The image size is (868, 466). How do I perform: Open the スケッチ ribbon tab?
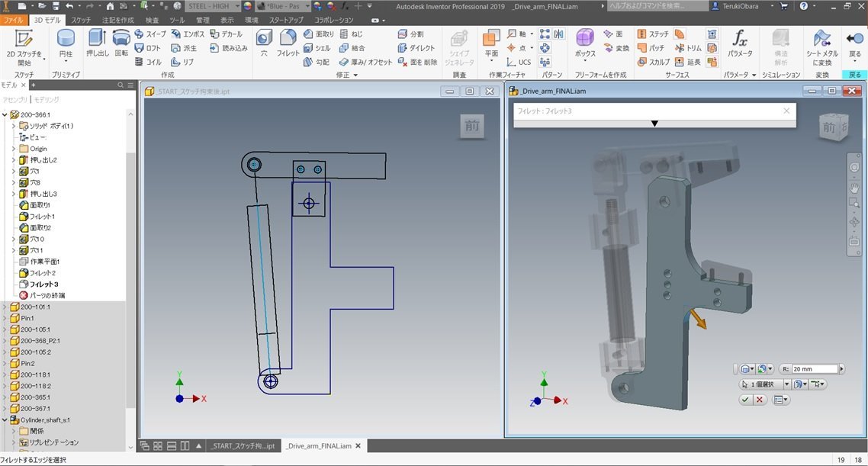pos(81,20)
